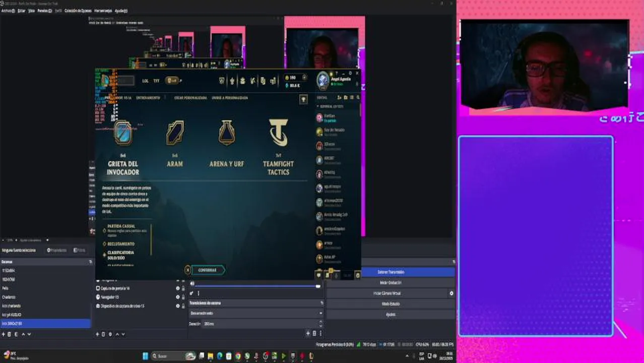Open advanced audio properties gears icon
Screen dimensions: 644x363
[x=191, y=293]
